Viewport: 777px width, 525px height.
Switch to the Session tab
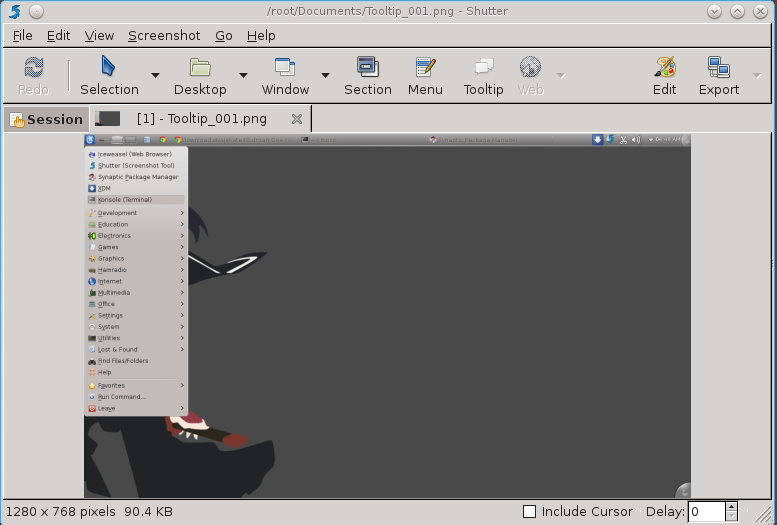(x=46, y=119)
